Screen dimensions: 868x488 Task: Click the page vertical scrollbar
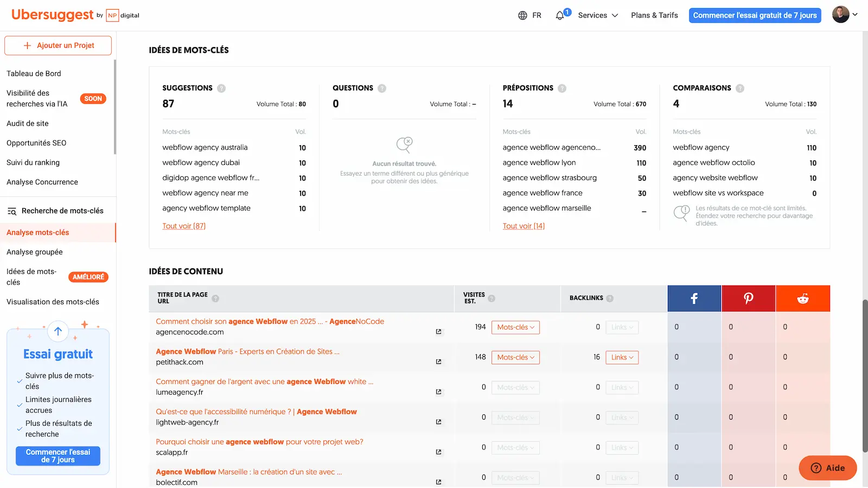pos(865,375)
